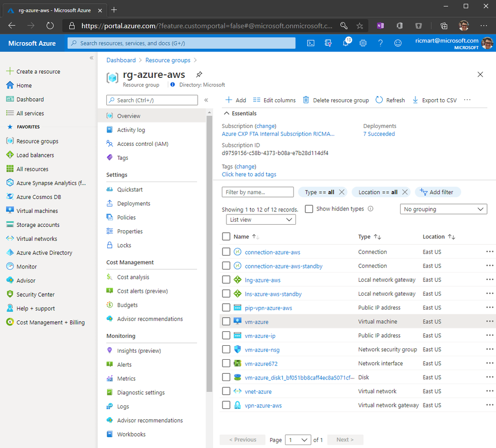The image size is (496, 448).
Task: Click the Show hidden types info icon
Action: tap(370, 209)
